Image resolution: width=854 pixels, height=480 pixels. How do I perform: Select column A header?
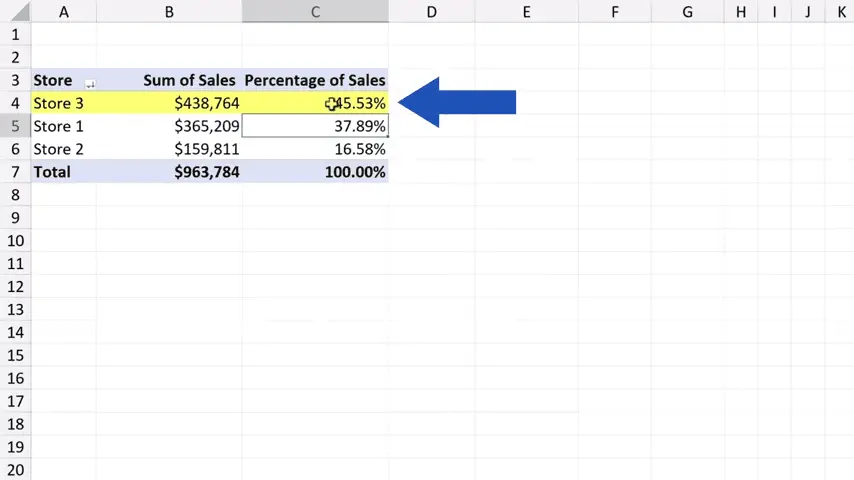tap(63, 12)
